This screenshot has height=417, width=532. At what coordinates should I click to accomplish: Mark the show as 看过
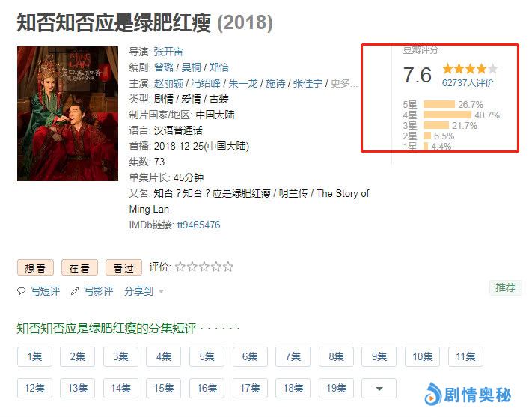pos(123,268)
